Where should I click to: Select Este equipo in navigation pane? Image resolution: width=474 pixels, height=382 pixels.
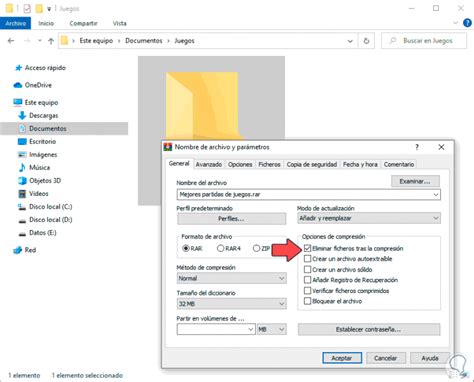pos(36,102)
